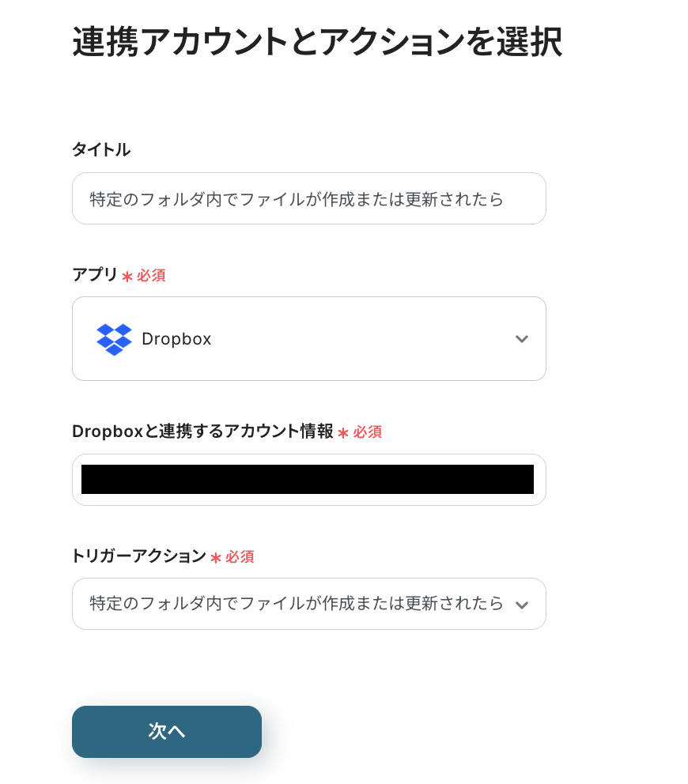This screenshot has height=784, width=688.
Task: Click the 必須 tag next to アカウント情報
Action: click(x=368, y=432)
